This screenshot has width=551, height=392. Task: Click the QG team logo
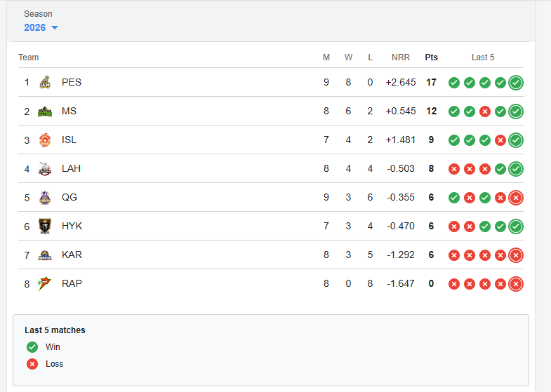(x=45, y=198)
